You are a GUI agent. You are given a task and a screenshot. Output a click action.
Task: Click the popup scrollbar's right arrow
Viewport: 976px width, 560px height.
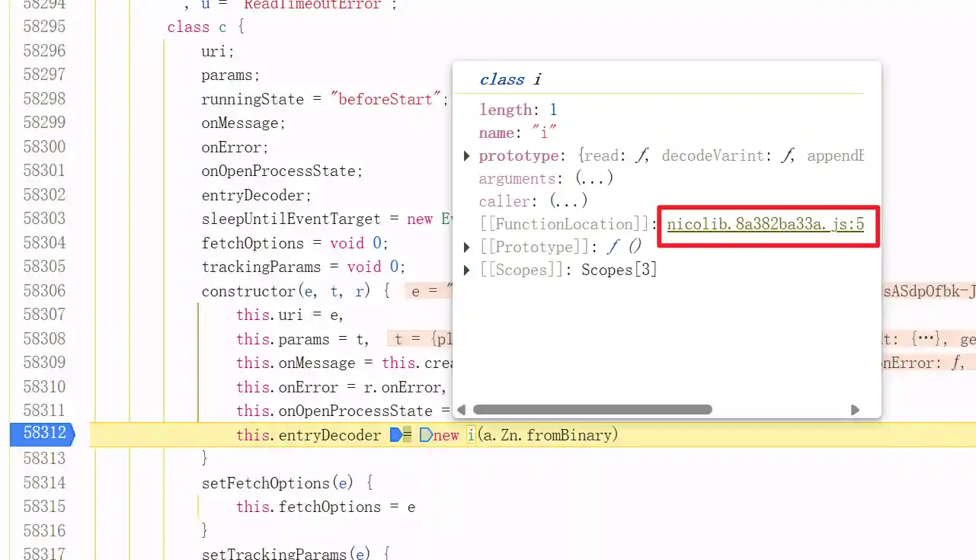coord(855,410)
